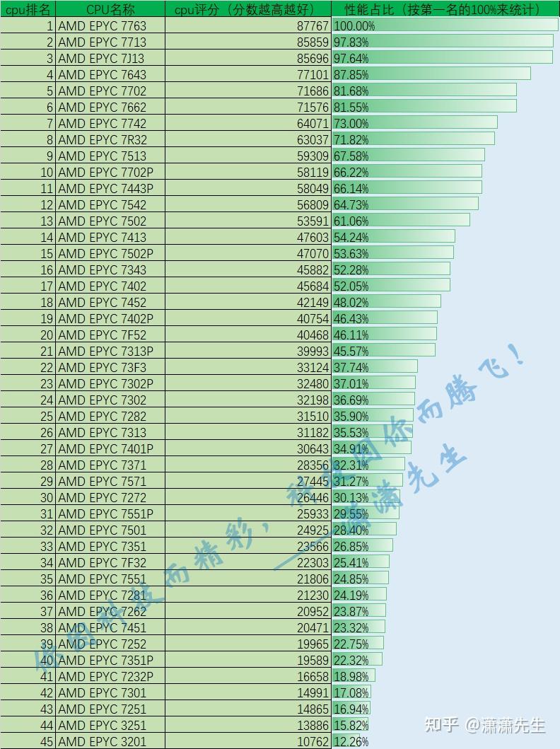Select score cell '85859'
The width and height of the screenshot is (560, 749).
pos(247,42)
